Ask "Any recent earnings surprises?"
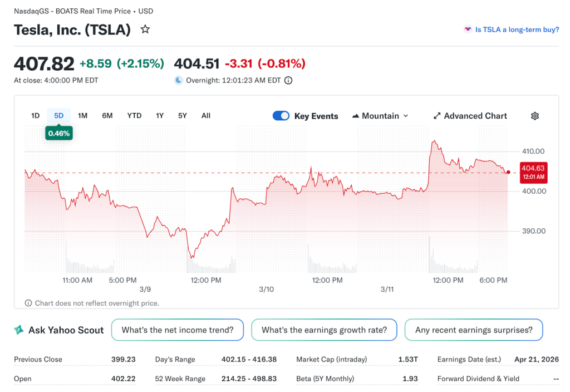 click(474, 330)
